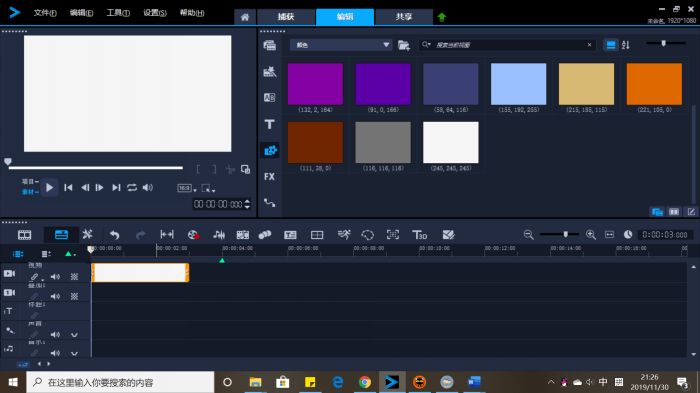
Task: Open the FX filter library
Action: [269, 176]
